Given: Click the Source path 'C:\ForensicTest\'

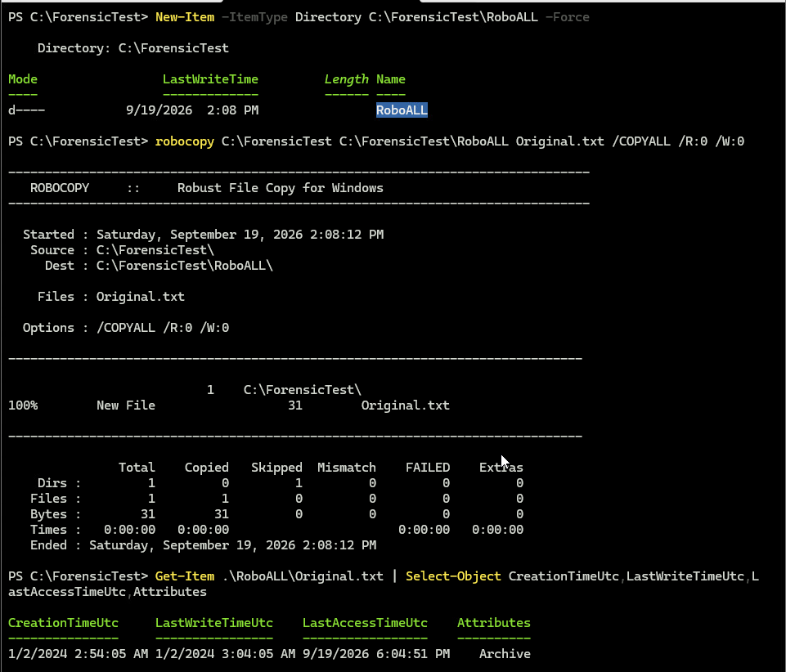Looking at the screenshot, I should 155,250.
